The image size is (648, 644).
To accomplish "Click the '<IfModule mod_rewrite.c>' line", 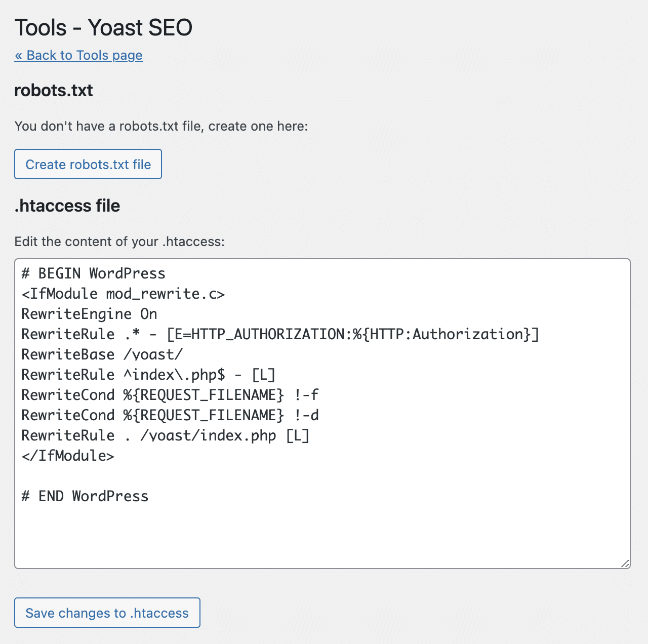I will coord(123,294).
